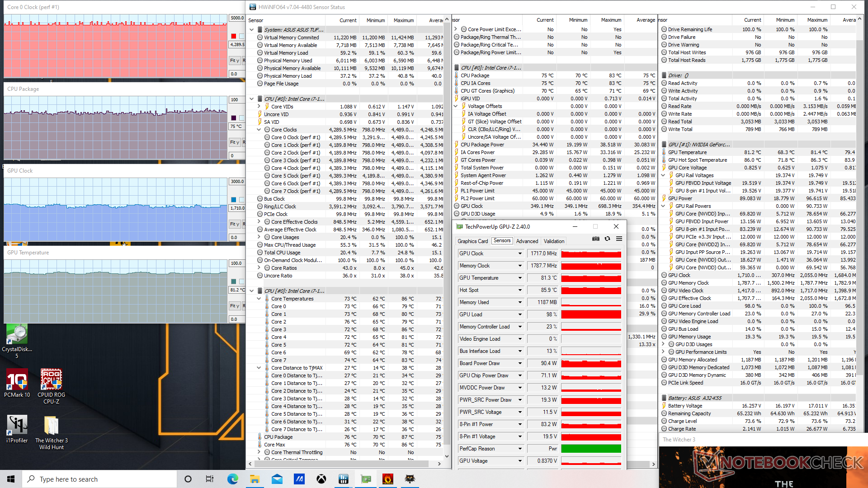868x488 pixels.
Task: Open the Validation tab
Action: (554, 241)
